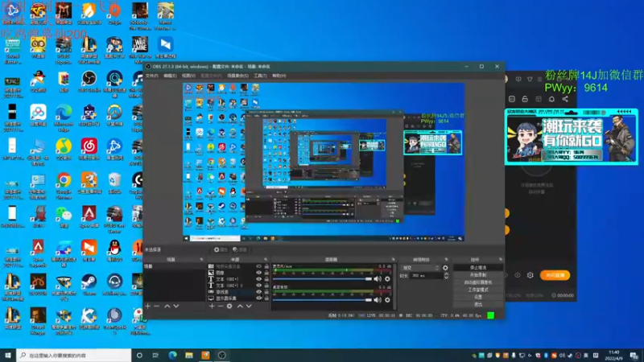Step the transition duration (时长) value

(447, 276)
